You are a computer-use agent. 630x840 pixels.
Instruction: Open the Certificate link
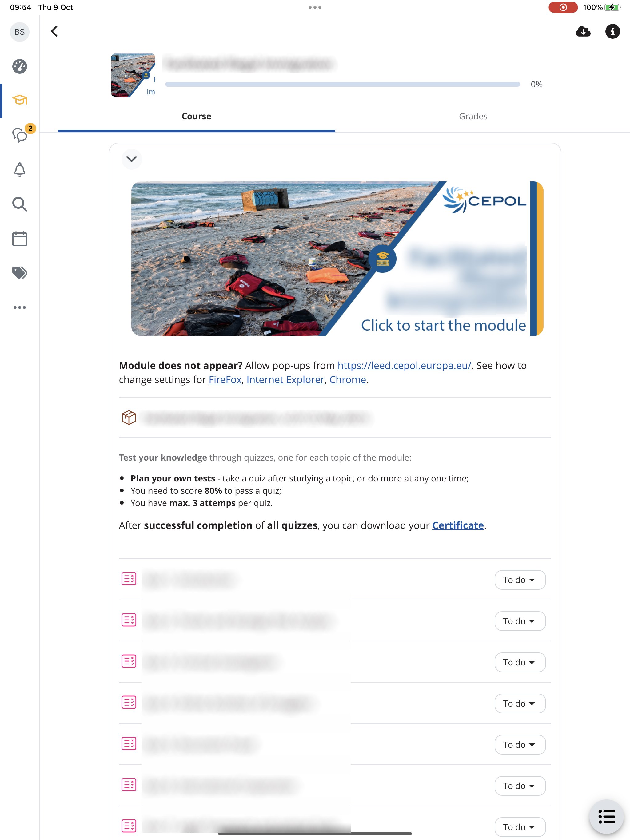tap(457, 525)
